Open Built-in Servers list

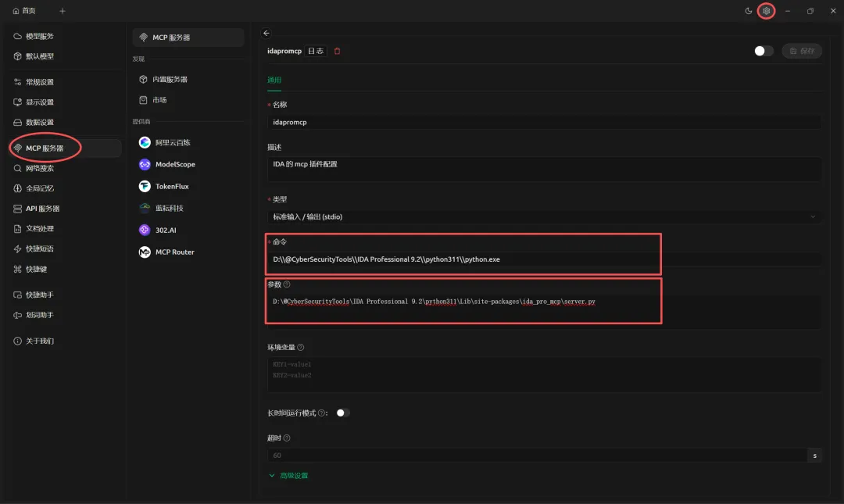[x=163, y=79]
